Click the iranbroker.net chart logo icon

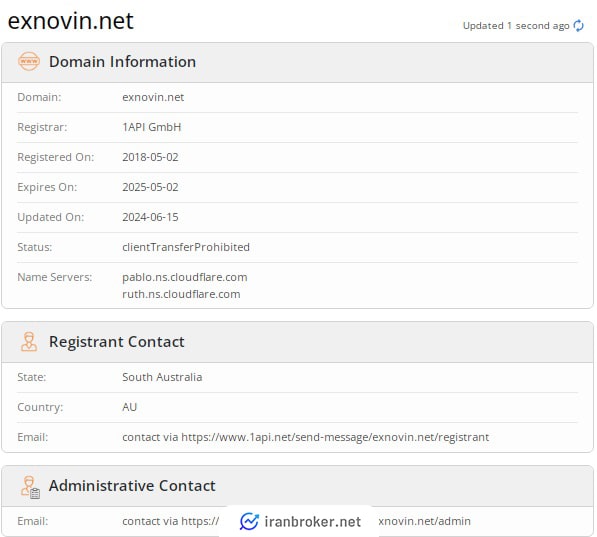click(x=249, y=521)
